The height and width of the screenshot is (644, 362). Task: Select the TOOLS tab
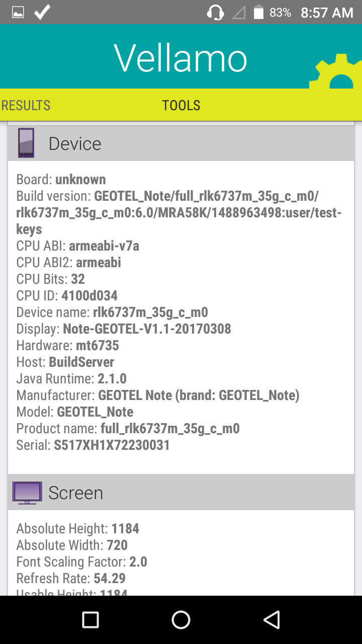(181, 105)
